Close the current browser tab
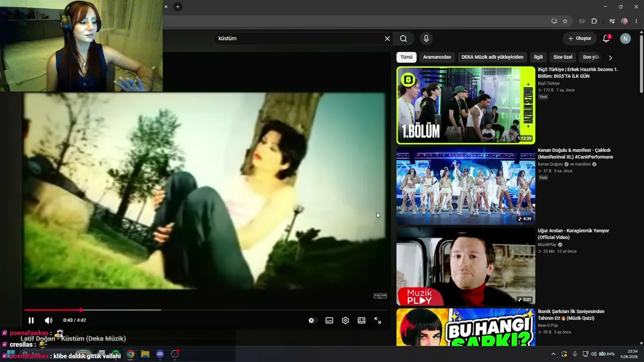Viewport: 644px width, 362px height. (166, 7)
